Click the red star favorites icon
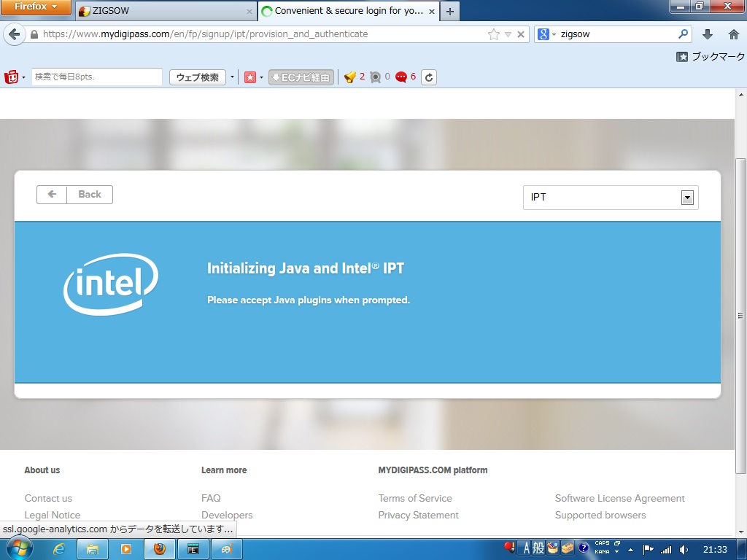The height and width of the screenshot is (560, 747). coord(250,77)
